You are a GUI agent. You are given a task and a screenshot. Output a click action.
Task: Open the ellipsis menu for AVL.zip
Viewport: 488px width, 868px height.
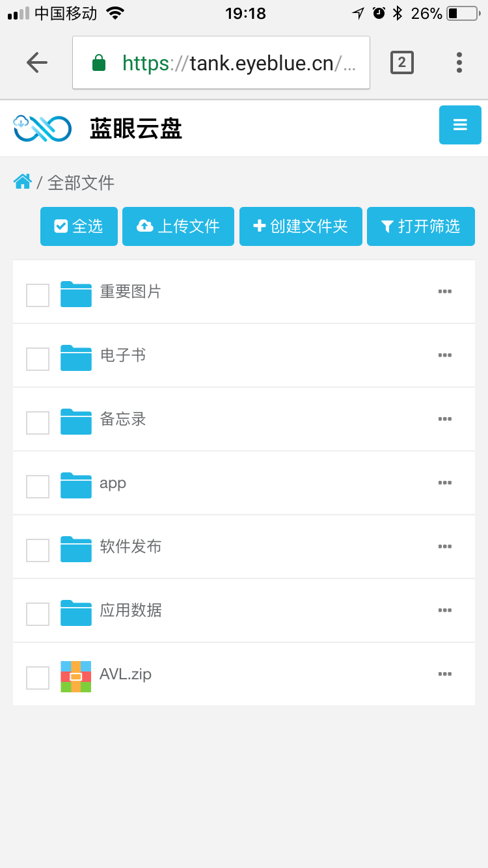pyautogui.click(x=445, y=674)
